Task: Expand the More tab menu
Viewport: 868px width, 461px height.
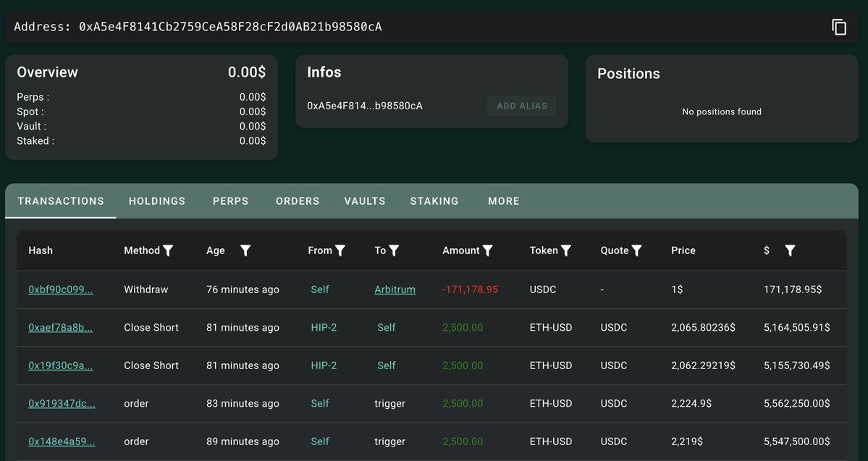Action: pyautogui.click(x=503, y=201)
